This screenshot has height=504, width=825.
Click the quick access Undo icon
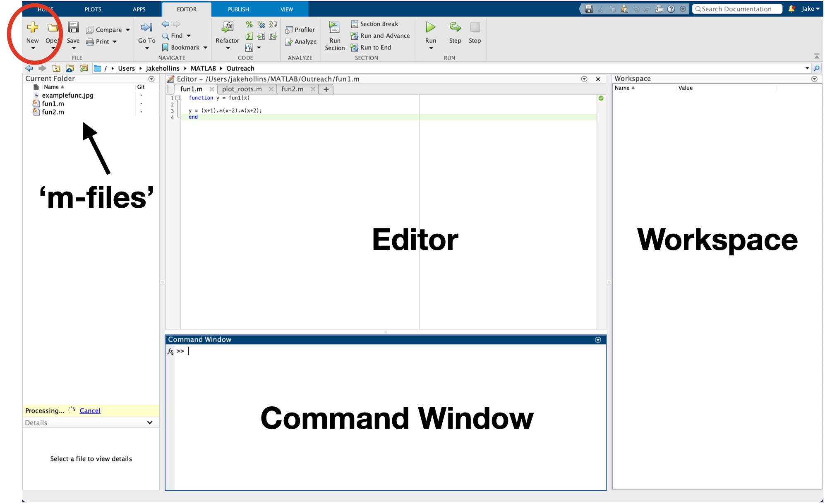(636, 9)
